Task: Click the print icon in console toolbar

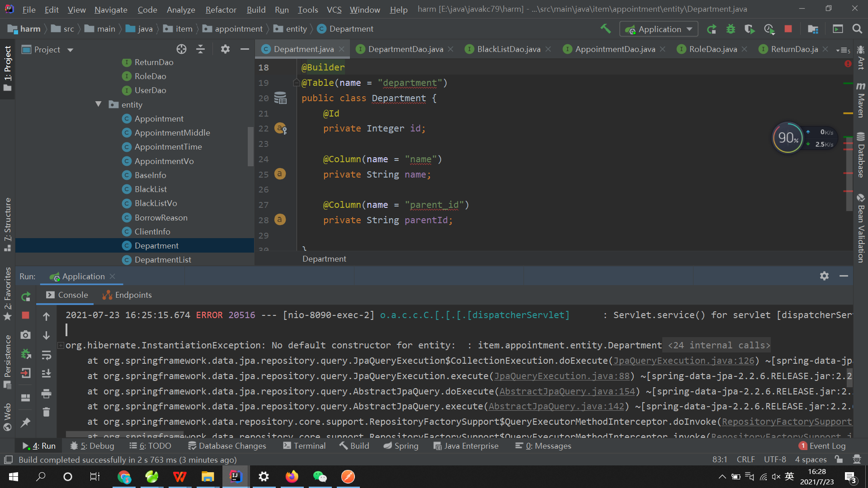Action: 46,394
